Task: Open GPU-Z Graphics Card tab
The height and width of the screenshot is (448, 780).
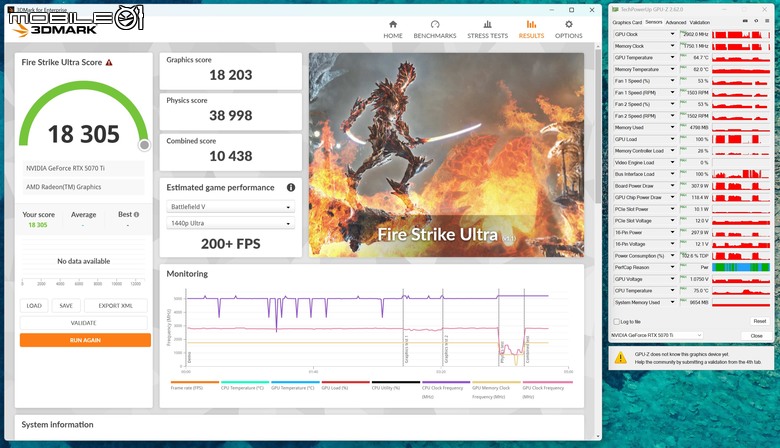Action: (x=627, y=22)
